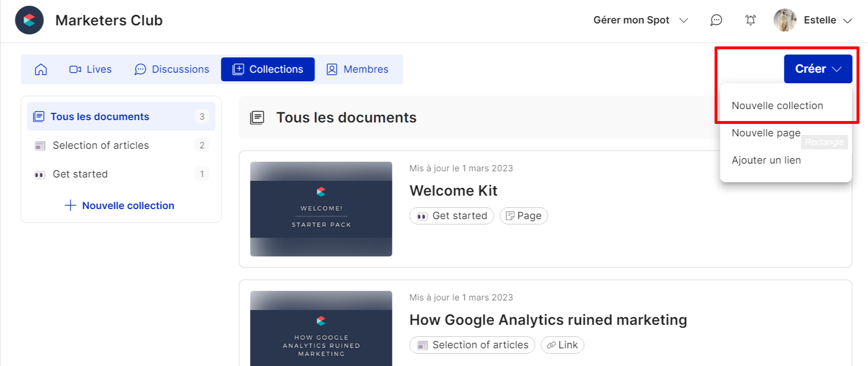The image size is (868, 366).
Task: Click the plus icon beside Nouvelle collection
Action: pos(70,206)
